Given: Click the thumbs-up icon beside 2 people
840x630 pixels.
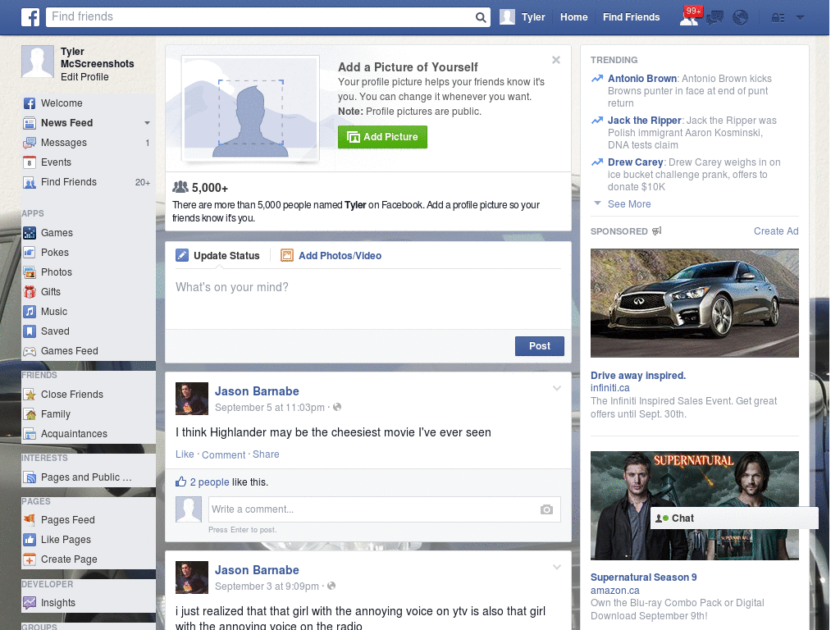Looking at the screenshot, I should 181,482.
